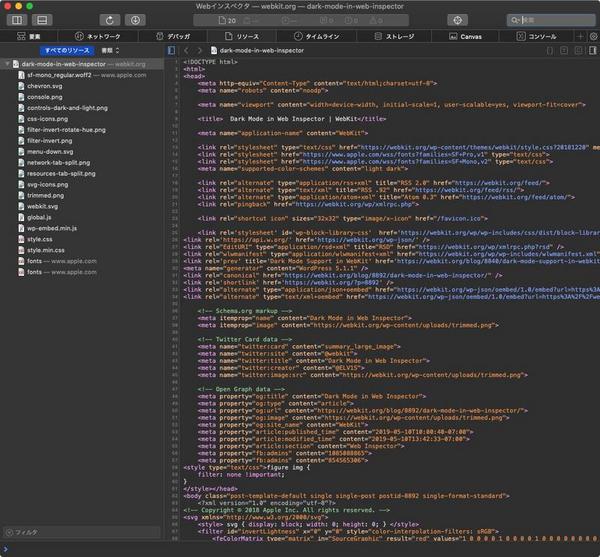Image resolution: width=600 pixels, height=557 pixels.
Task: Download the web archive
Action: coord(135,20)
